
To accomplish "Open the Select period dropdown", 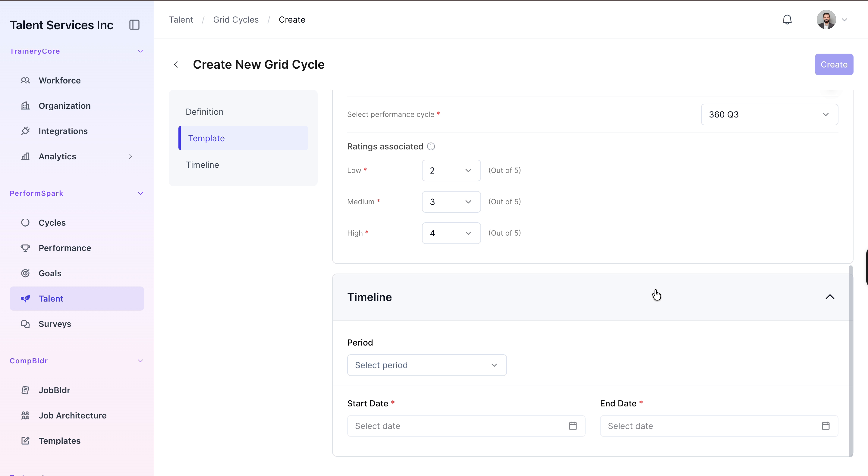I will point(426,365).
